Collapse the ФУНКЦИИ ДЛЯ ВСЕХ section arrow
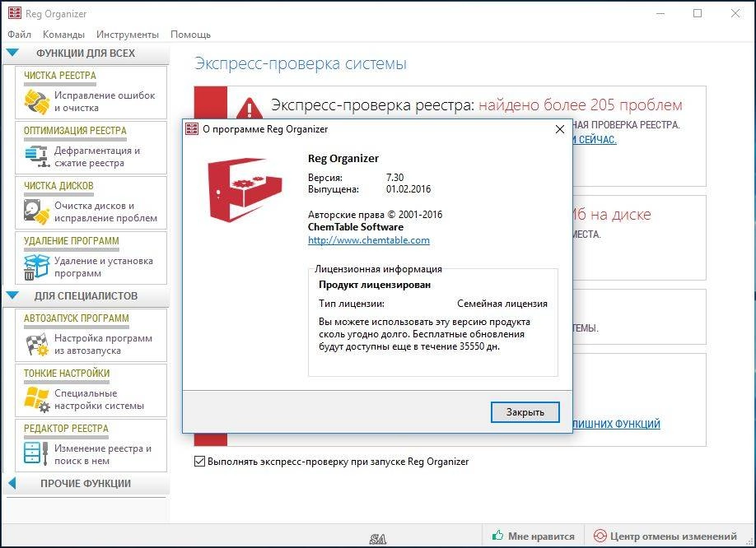The image size is (756, 548). [x=12, y=53]
